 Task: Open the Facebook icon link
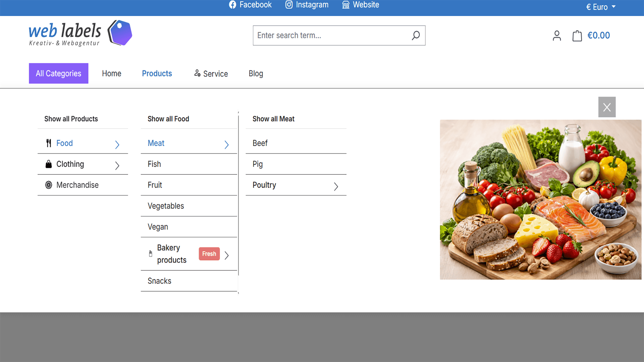(x=232, y=5)
